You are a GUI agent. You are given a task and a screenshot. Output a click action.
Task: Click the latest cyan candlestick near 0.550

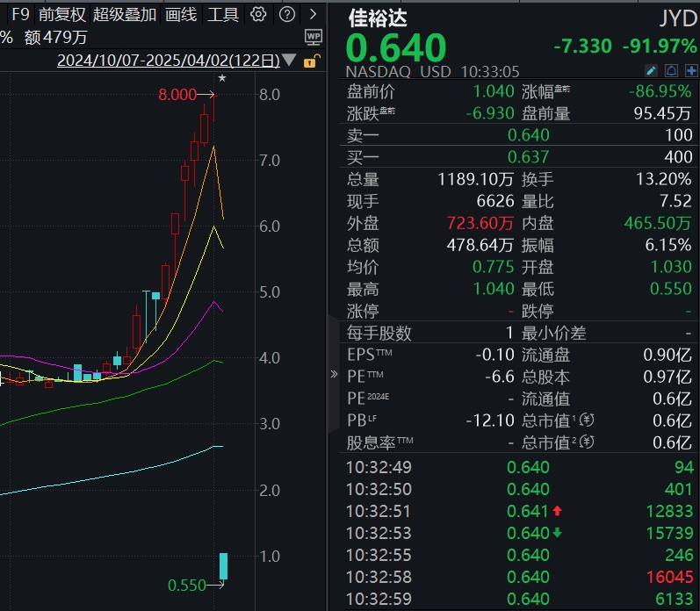pyautogui.click(x=224, y=566)
